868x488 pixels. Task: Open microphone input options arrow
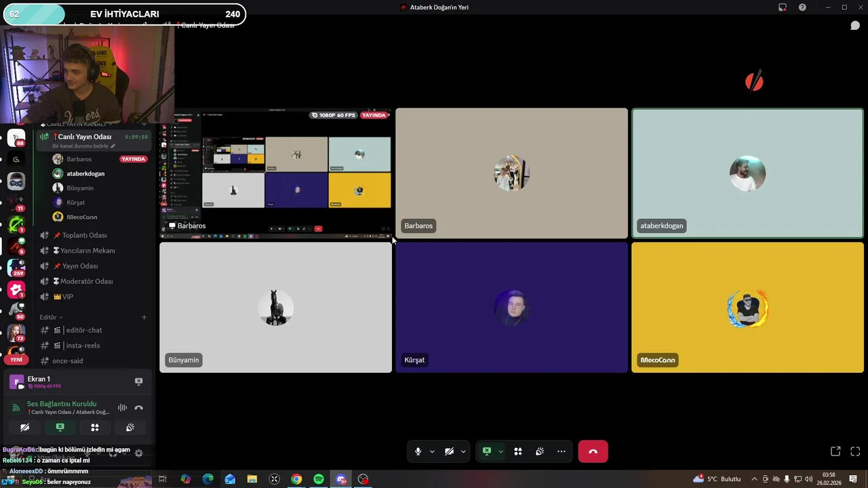pyautogui.click(x=432, y=451)
